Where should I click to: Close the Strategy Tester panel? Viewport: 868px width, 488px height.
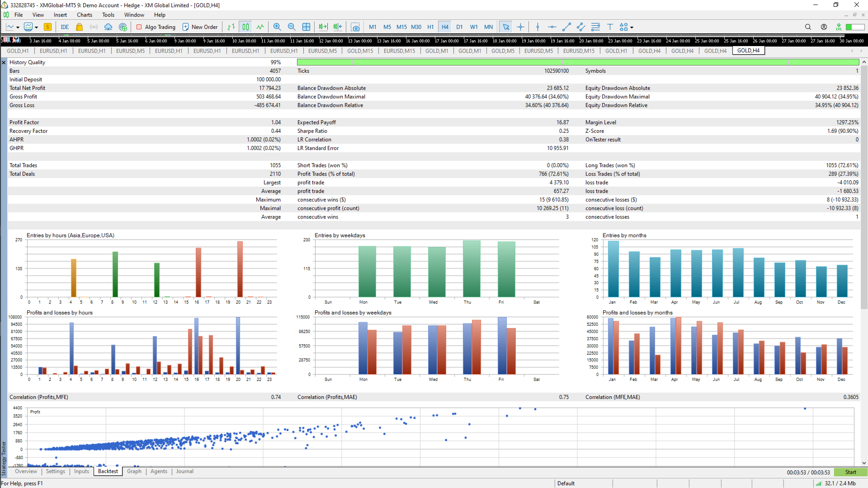(4, 63)
